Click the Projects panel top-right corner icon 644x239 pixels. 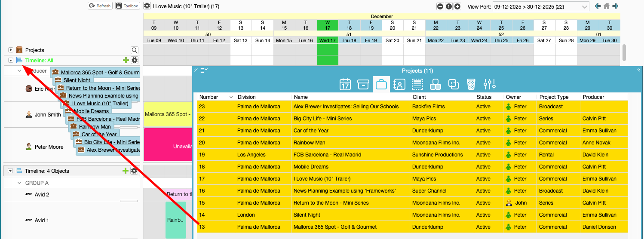point(638,70)
